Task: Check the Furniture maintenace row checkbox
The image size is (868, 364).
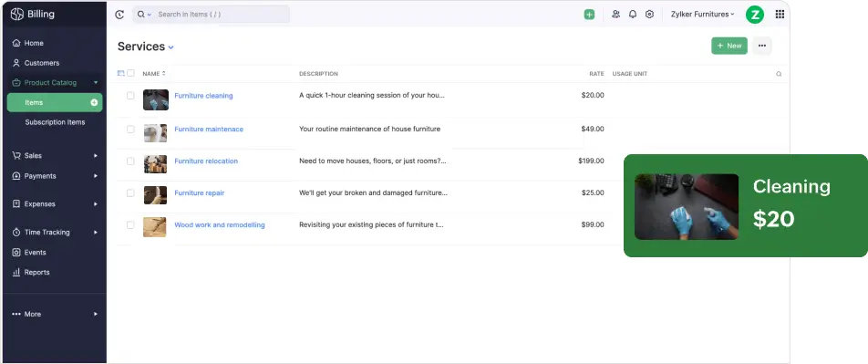Action: (x=130, y=130)
